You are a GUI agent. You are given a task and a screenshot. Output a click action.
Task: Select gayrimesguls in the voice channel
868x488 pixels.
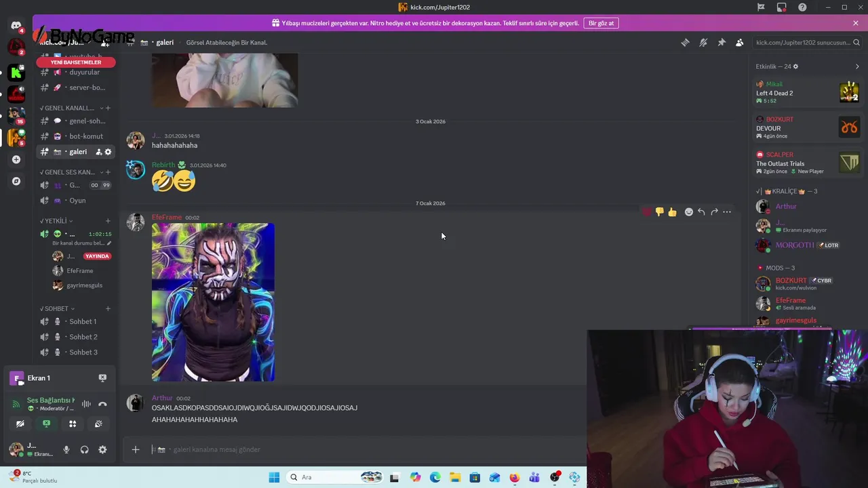point(81,285)
